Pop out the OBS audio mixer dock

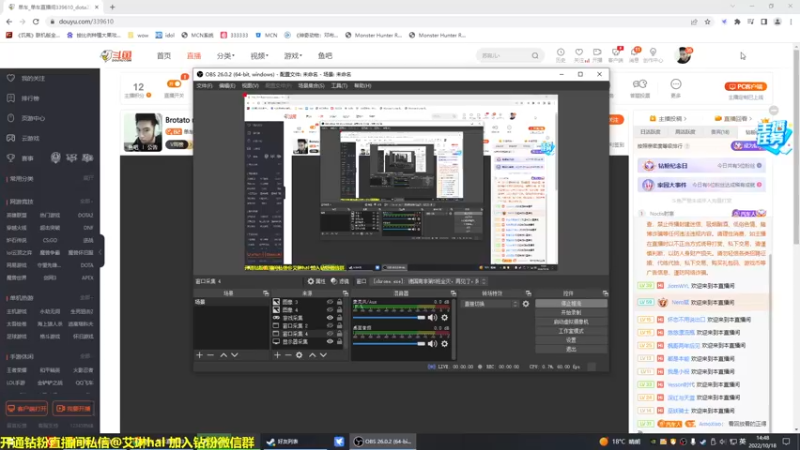coord(454,293)
